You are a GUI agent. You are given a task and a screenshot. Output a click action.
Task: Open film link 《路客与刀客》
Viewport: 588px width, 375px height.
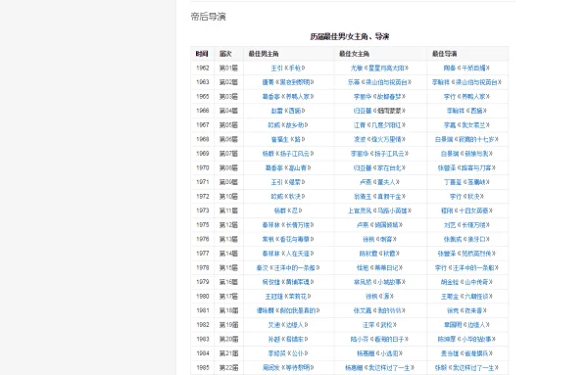coord(476,167)
